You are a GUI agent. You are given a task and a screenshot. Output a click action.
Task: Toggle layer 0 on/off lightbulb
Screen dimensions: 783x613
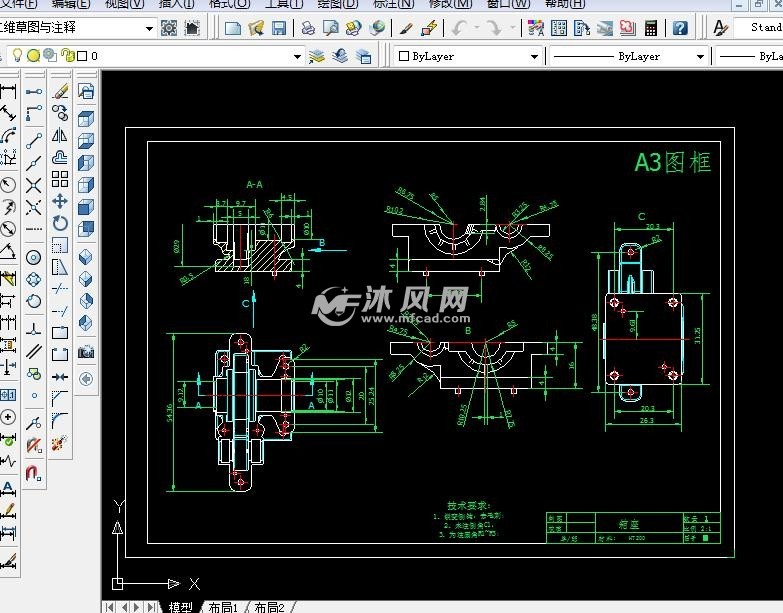tap(17, 57)
